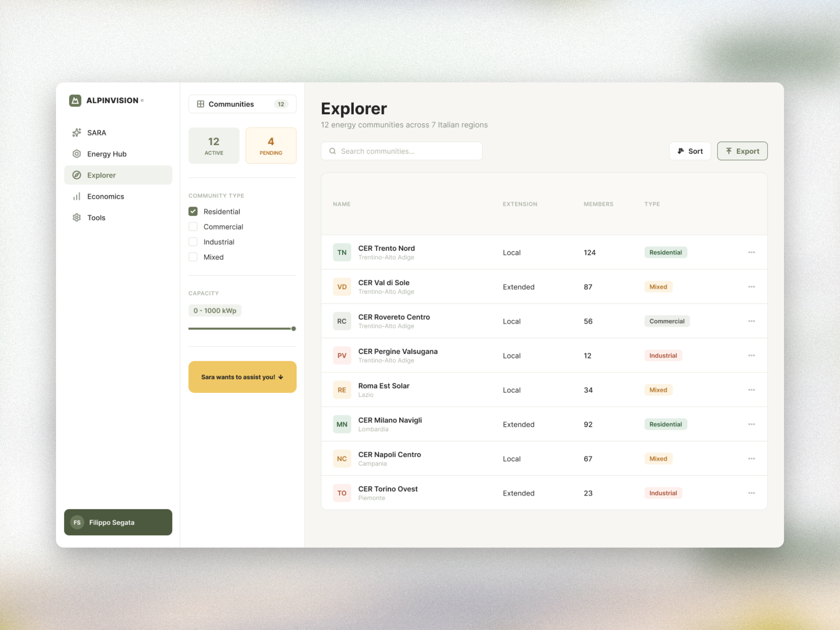Click the PV avatar badge
Screen dimensions: 840x630
point(342,356)
